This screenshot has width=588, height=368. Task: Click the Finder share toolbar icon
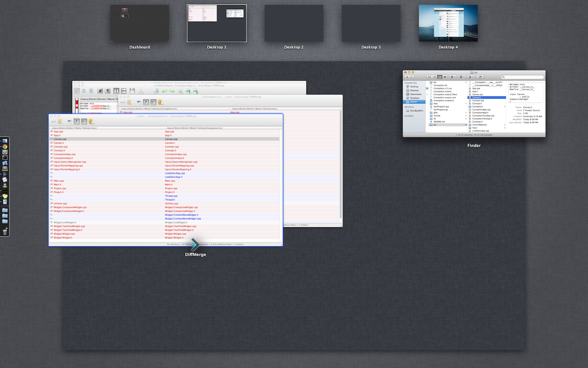[x=481, y=77]
